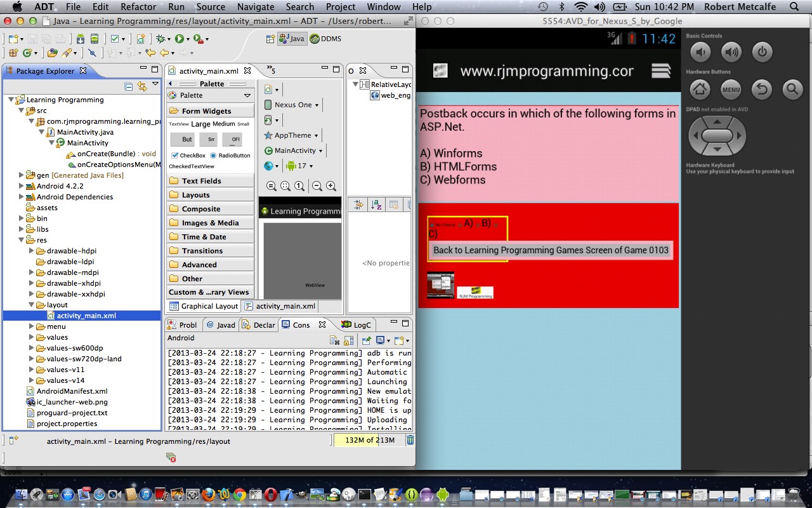Open the Palette options dropdown arrow
812x508 pixels.
(x=247, y=95)
